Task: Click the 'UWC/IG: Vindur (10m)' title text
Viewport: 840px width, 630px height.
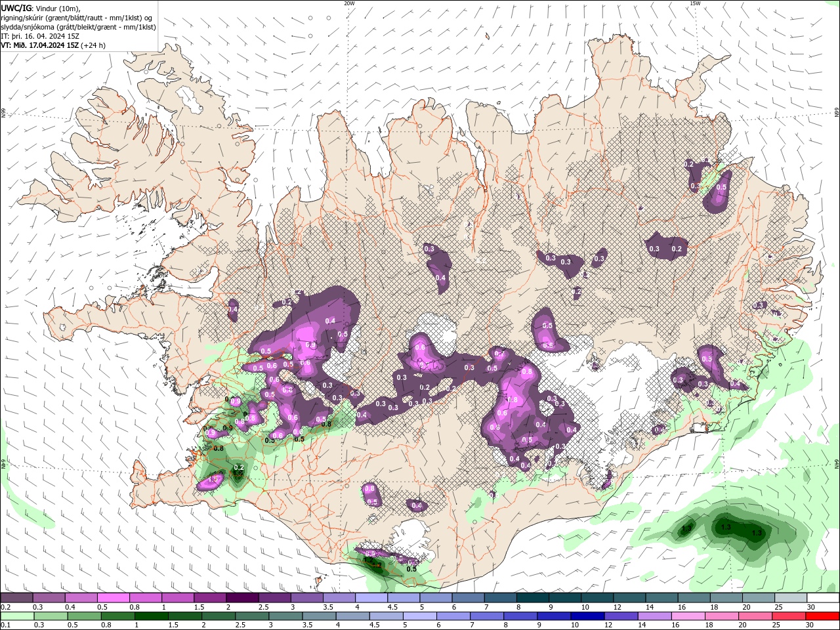Action: click(x=40, y=7)
